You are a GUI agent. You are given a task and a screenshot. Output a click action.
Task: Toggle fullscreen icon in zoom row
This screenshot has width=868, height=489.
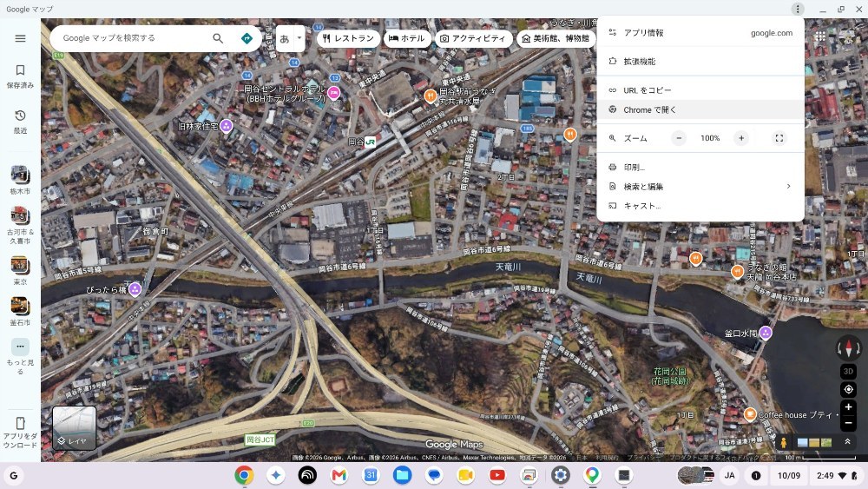click(x=779, y=138)
